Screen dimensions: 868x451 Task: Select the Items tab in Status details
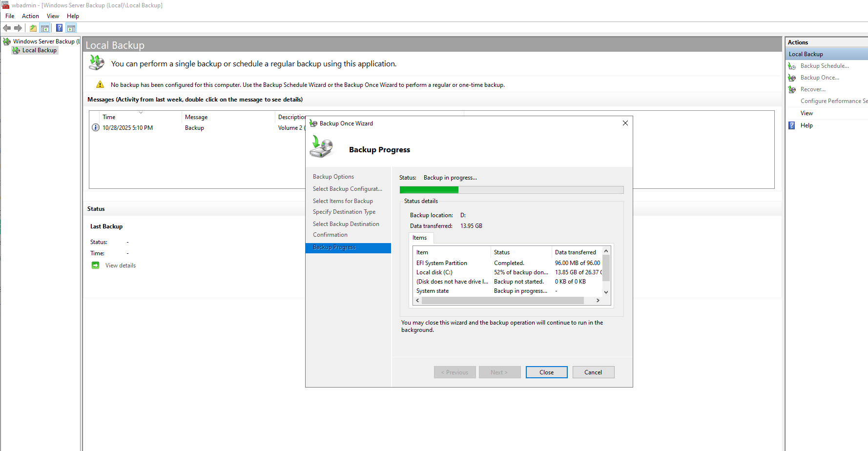pyautogui.click(x=420, y=238)
